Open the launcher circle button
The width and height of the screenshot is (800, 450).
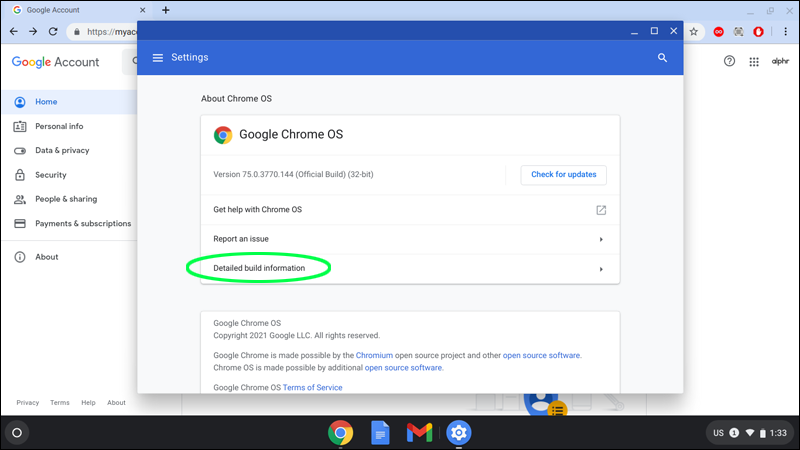[x=17, y=433]
